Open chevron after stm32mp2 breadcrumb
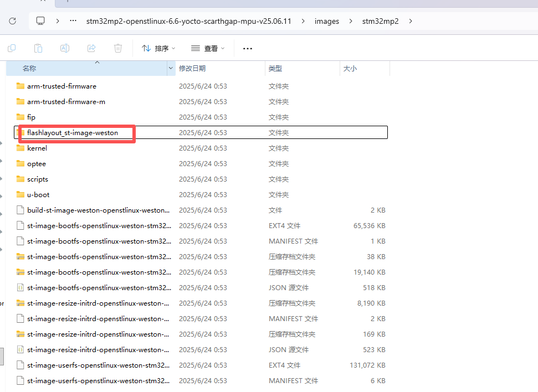 [x=411, y=21]
